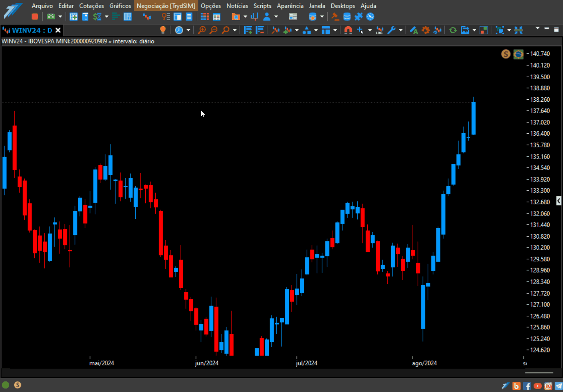This screenshot has height=392, width=563.
Task: Open the Gráficos menu
Action: coord(120,6)
